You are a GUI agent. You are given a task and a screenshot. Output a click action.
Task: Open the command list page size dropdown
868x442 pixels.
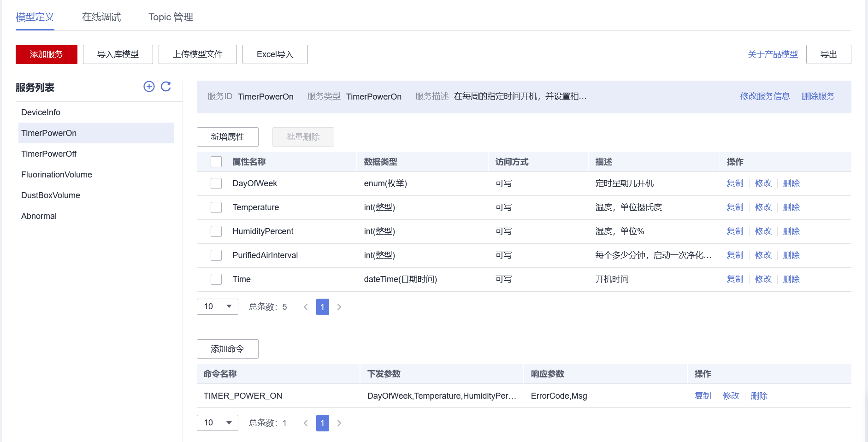217,423
